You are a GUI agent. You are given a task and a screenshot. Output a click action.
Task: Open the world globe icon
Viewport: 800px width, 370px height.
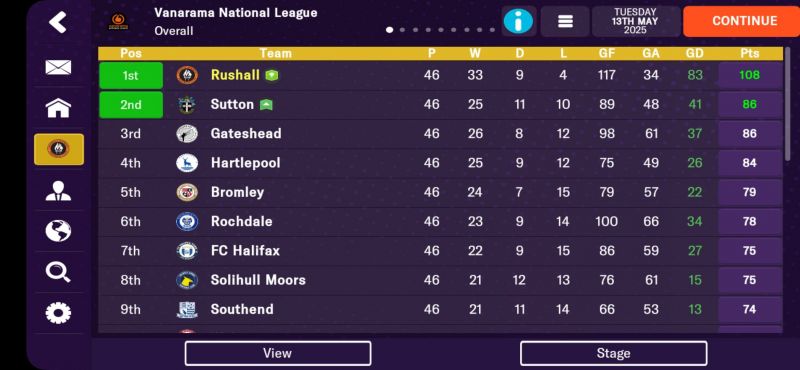[x=58, y=231]
